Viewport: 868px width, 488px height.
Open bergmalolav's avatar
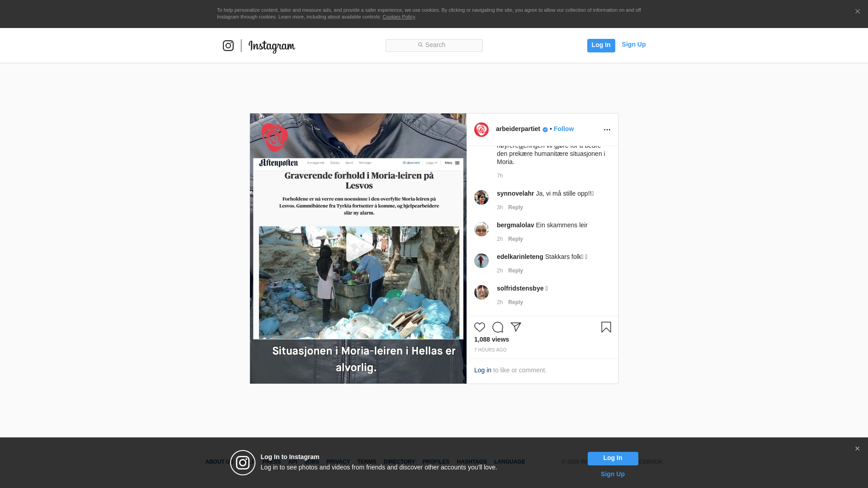pos(481,229)
